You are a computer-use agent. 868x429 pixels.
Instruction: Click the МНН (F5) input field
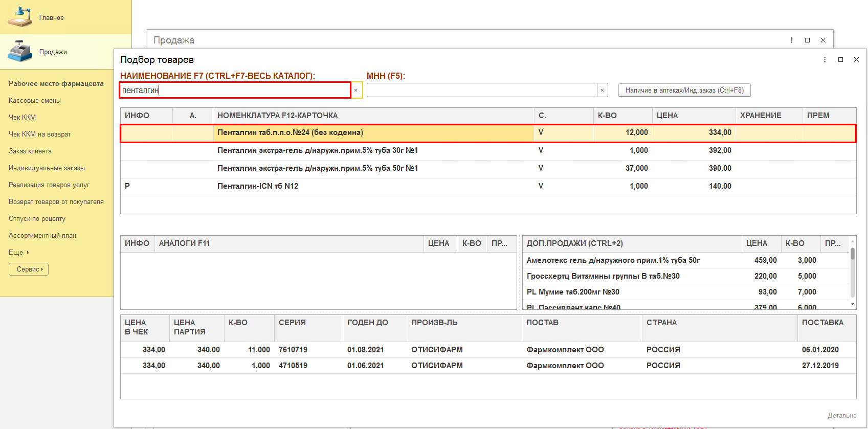[x=481, y=91]
